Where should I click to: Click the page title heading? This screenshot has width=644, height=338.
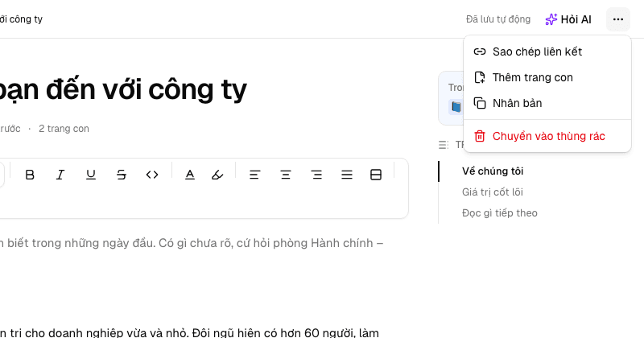point(123,90)
